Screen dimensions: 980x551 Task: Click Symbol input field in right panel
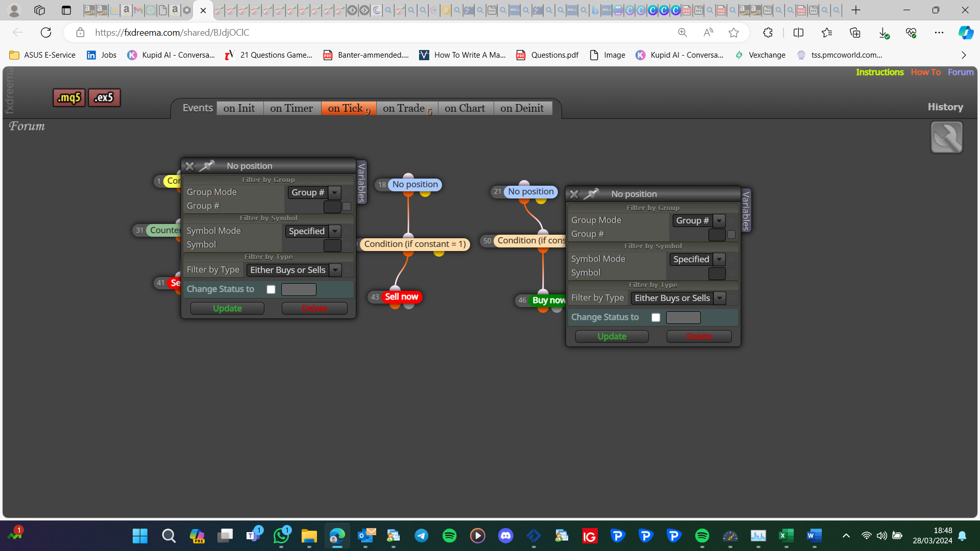717,273
